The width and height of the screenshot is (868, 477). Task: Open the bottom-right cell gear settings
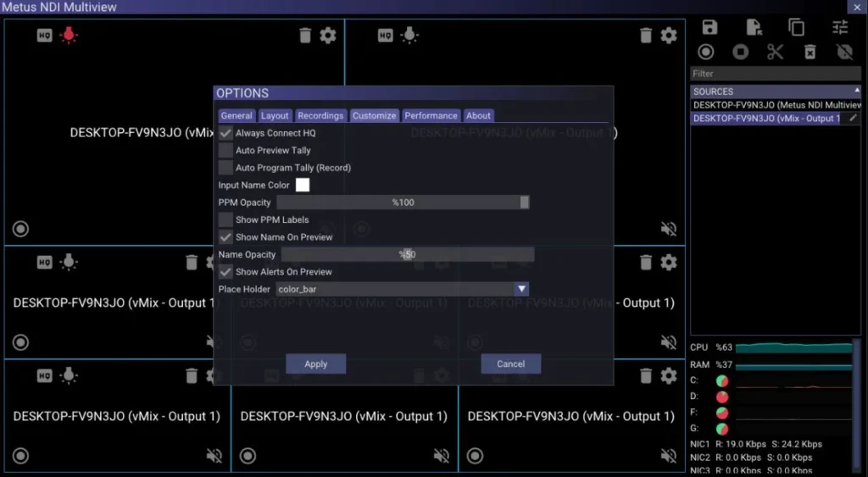[668, 375]
